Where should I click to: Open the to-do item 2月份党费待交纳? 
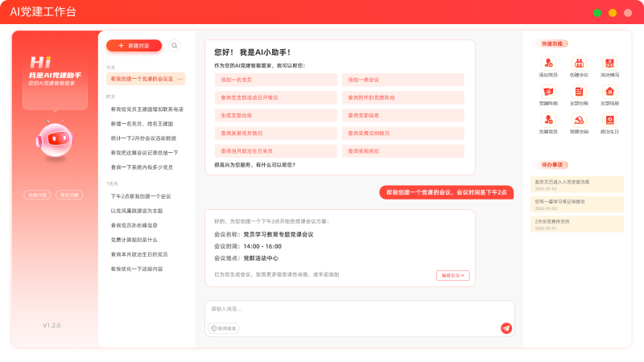[577, 224]
